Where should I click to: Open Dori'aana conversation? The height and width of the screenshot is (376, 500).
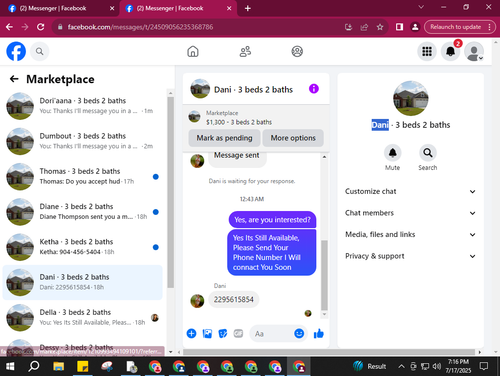83,106
